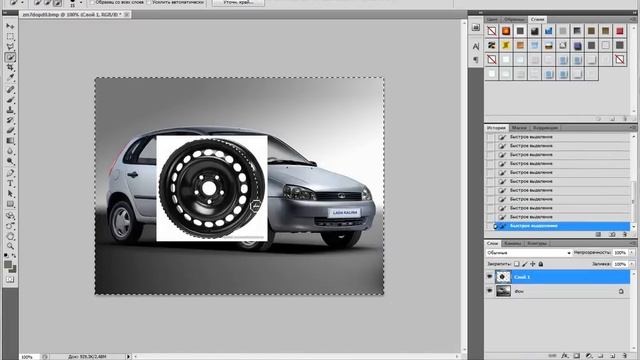Enable sample all layers checkbox

pyautogui.click(x=92, y=2)
